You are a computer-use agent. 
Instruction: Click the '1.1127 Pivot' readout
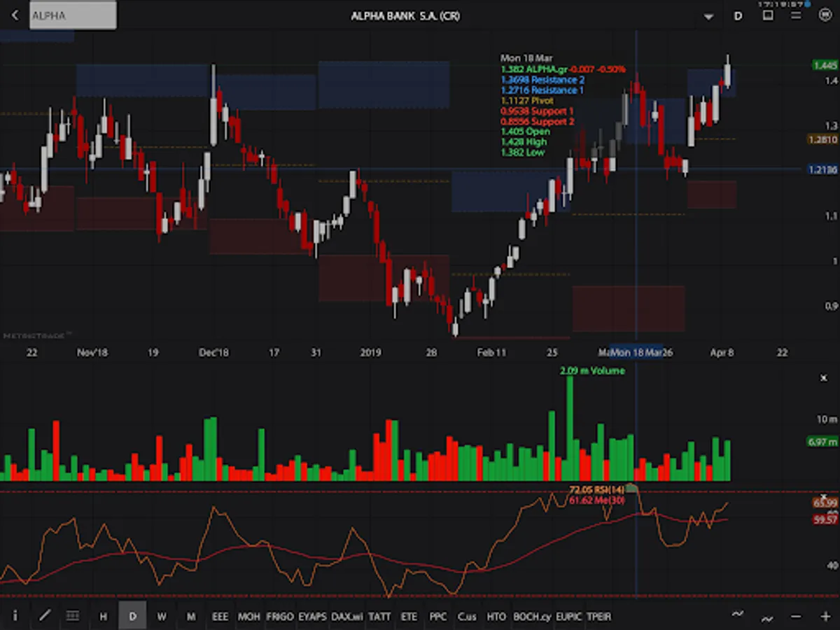click(527, 101)
